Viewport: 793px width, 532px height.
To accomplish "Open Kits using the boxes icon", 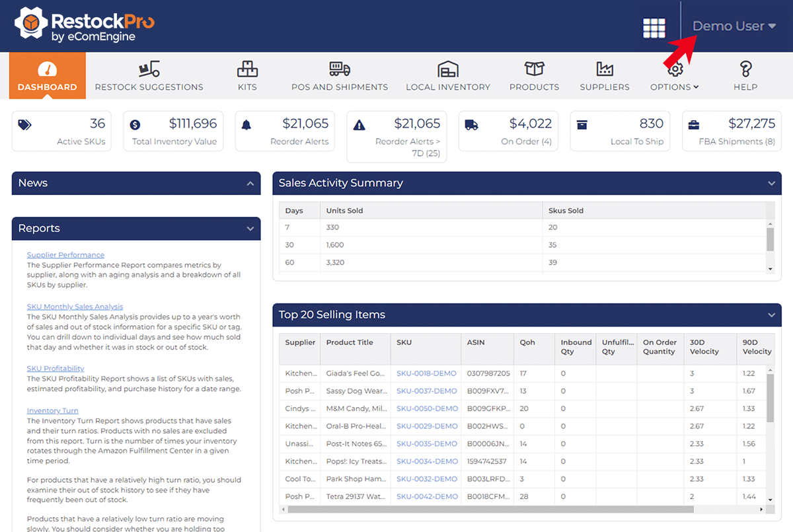I will 247,69.
